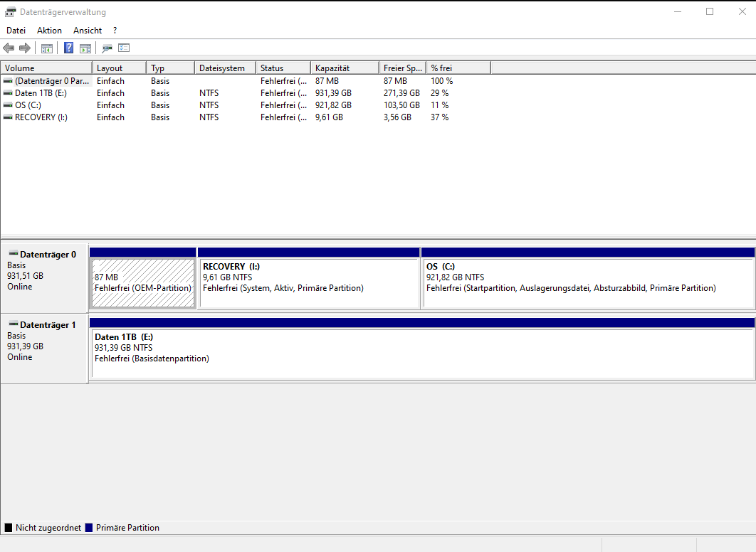The height and width of the screenshot is (552, 756).
Task: Maximize the Datenträgerverwaltung window
Action: click(710, 11)
